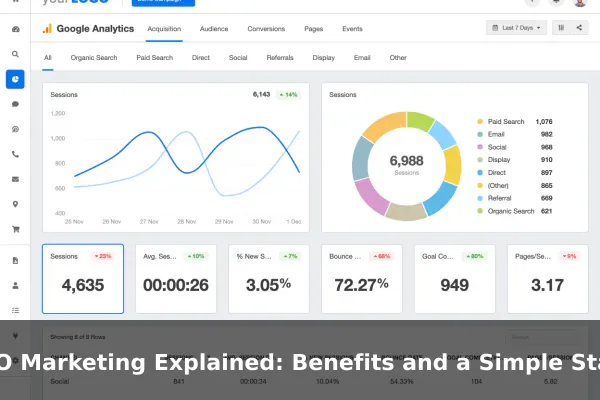
Task: Click the 6,143 sessions total value
Action: pyautogui.click(x=261, y=95)
